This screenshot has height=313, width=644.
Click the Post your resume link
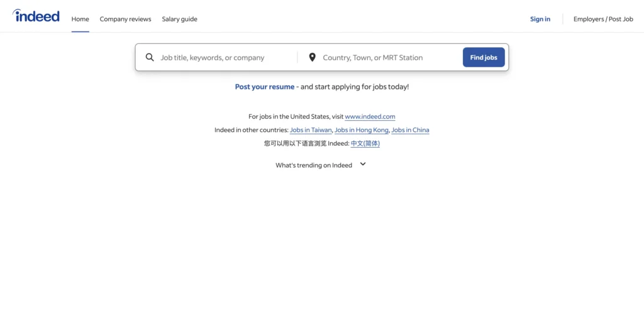click(x=265, y=87)
